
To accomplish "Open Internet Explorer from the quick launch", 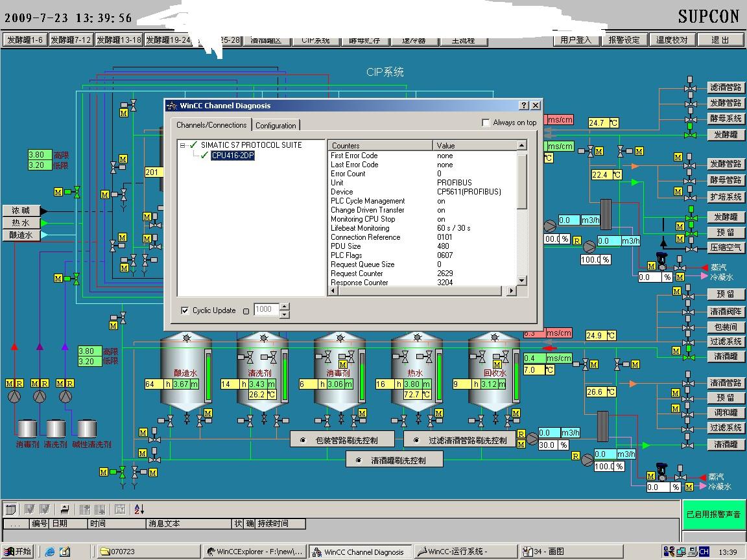I will point(49,552).
